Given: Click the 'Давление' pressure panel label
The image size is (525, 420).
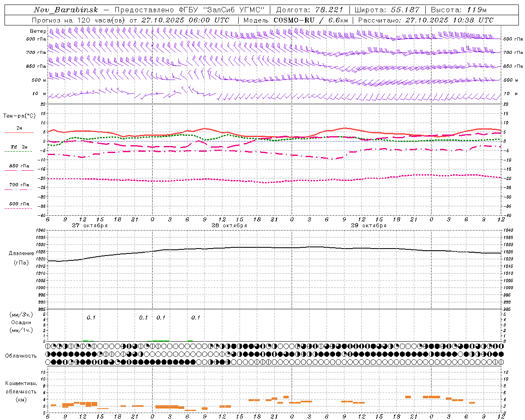Looking at the screenshot, I should pos(21,253).
